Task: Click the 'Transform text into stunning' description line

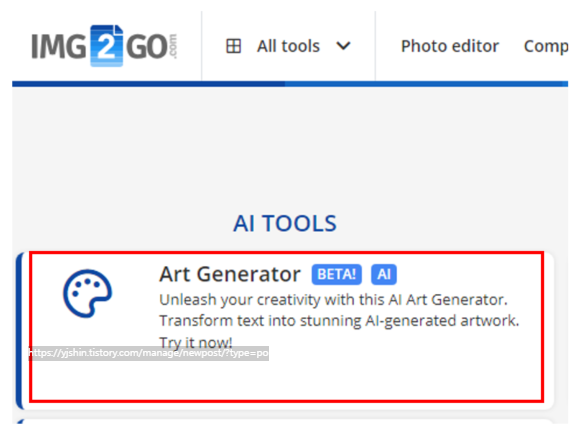Action: (x=339, y=321)
